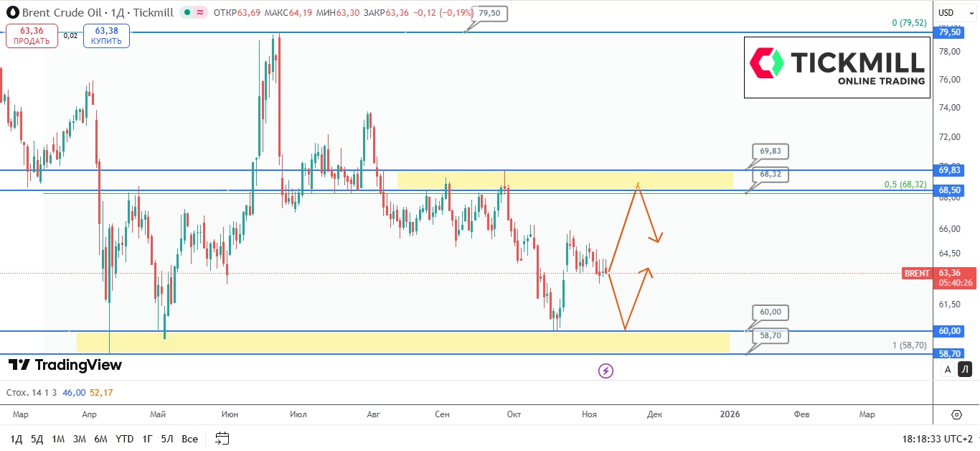Click the purple lightning bolt event icon
Image resolution: width=980 pixels, height=451 pixels.
(606, 371)
